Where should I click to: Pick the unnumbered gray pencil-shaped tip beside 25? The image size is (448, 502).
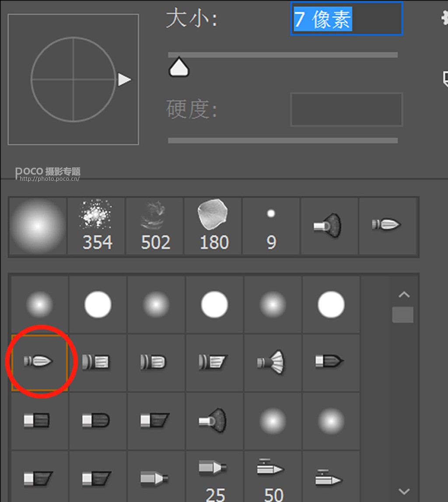[x=156, y=477]
